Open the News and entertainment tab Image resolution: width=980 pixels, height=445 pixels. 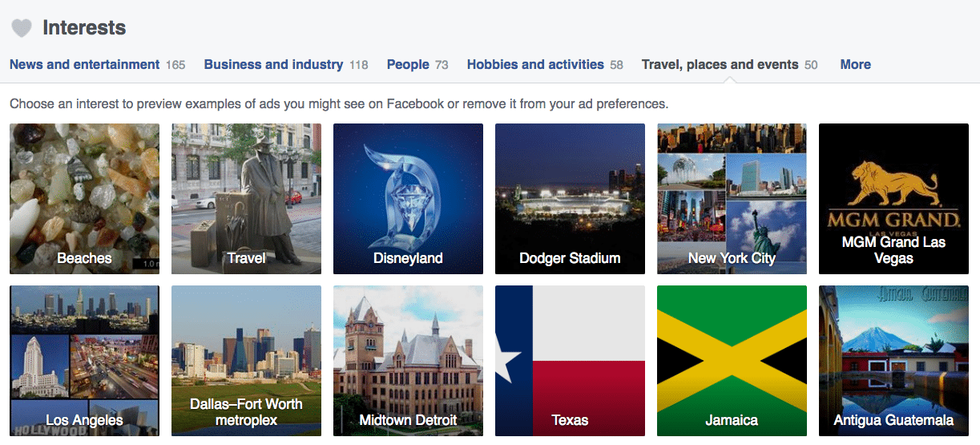coord(97,65)
